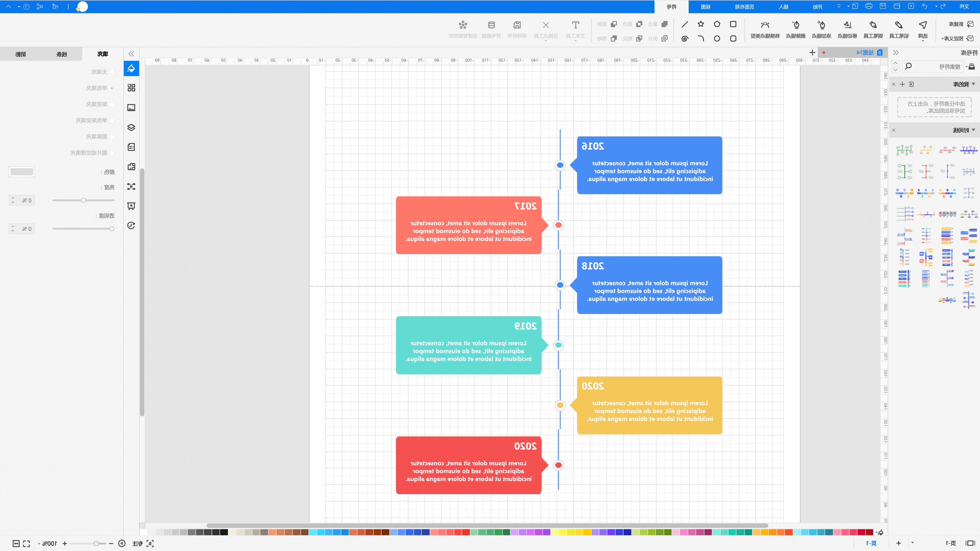Click the search magnifier in symbol library
Screen dimensions: 980x551
pos(908,66)
